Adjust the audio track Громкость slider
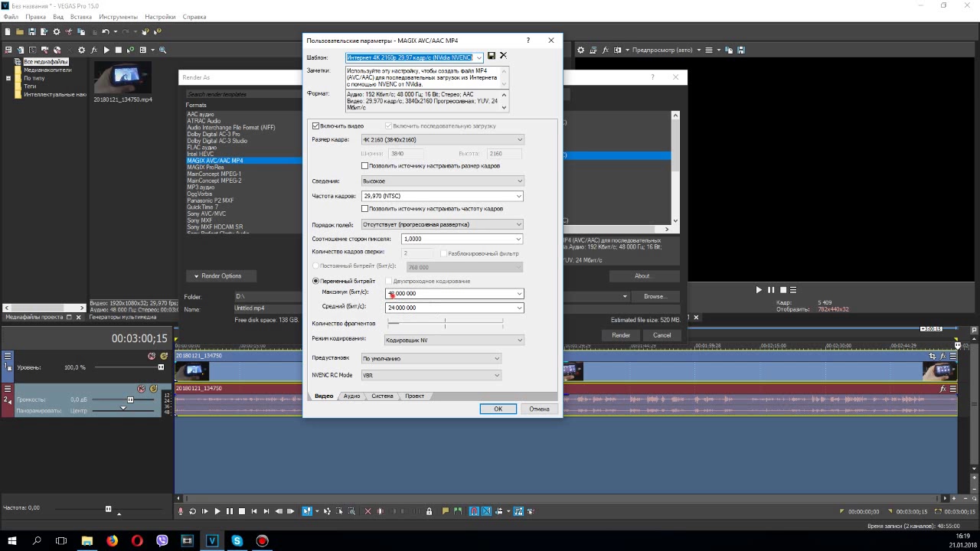This screenshot has height=551, width=980. (x=130, y=399)
